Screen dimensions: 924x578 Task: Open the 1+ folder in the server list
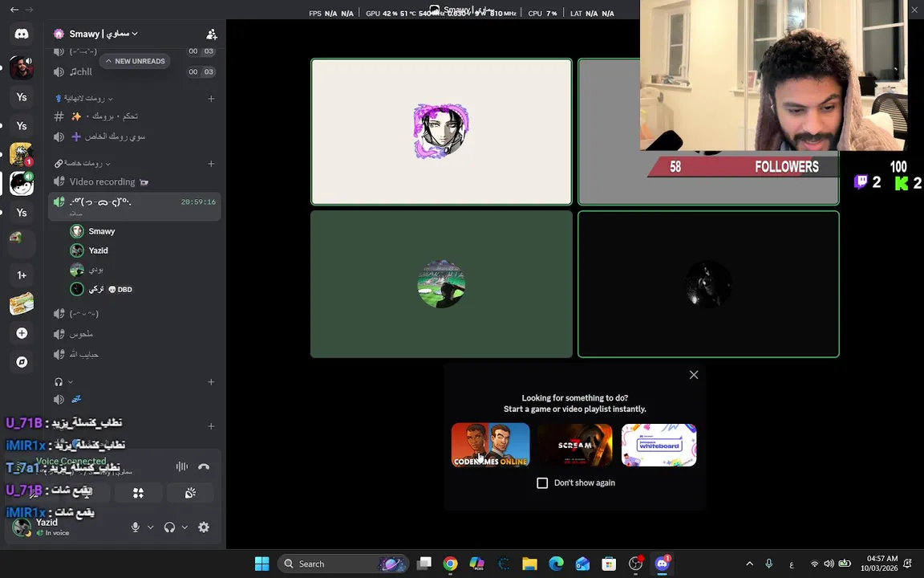22,275
